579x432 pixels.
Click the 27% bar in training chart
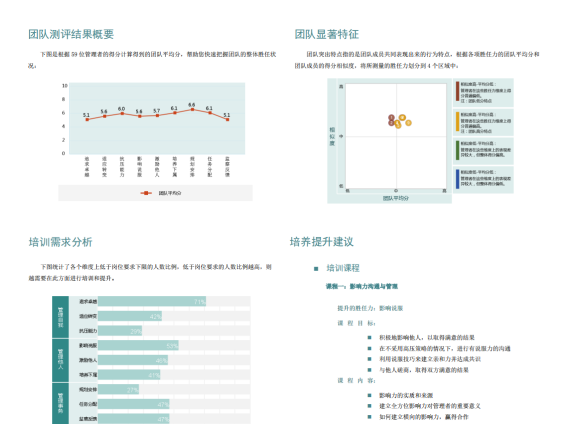click(x=119, y=390)
